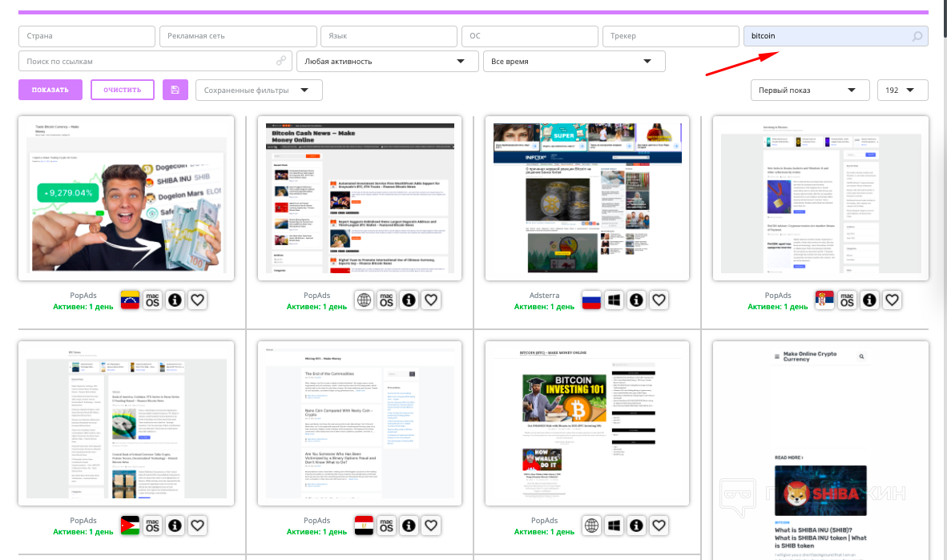The width and height of the screenshot is (947, 560).
Task: Open the Все время period dropdown
Action: click(574, 61)
